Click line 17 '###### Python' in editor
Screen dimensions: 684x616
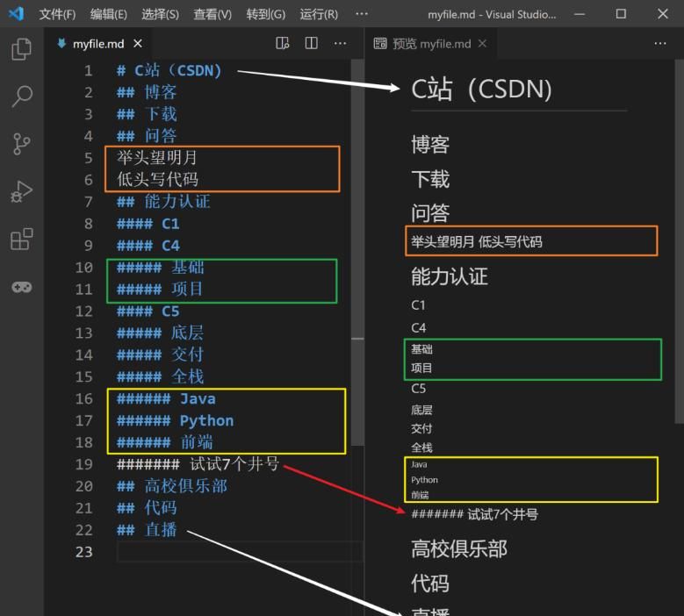(x=176, y=420)
